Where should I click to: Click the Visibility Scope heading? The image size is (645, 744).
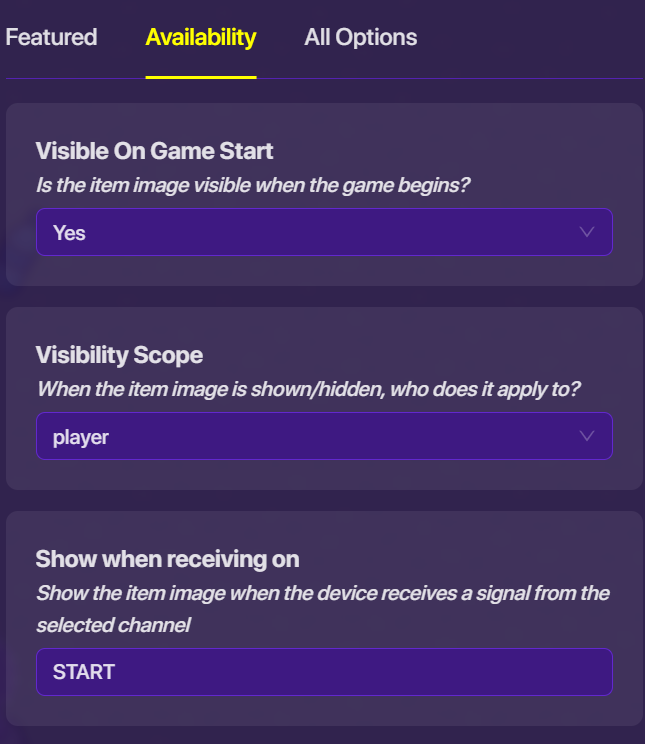[x=119, y=355]
